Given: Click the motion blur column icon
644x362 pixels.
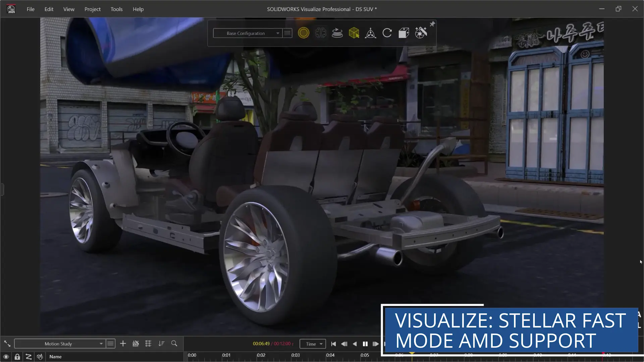Looking at the screenshot, I should tap(40, 357).
